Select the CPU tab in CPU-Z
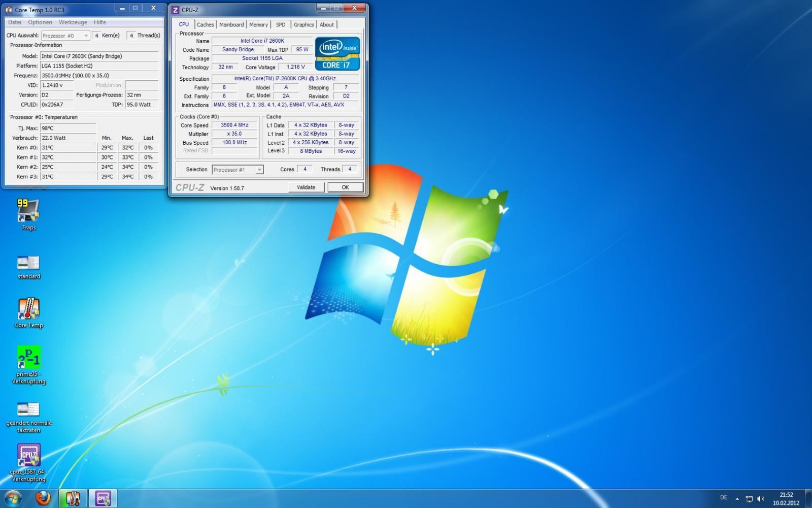812x508 pixels. click(184, 24)
